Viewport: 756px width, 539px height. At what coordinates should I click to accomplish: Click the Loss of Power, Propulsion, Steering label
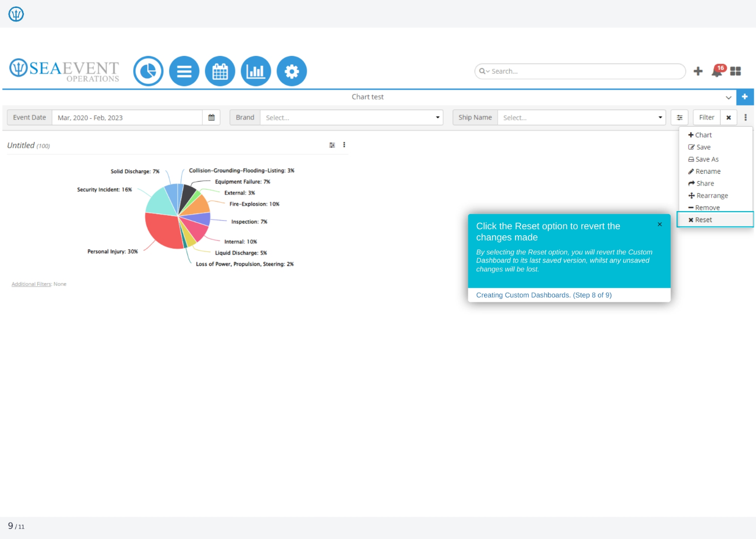coord(245,264)
